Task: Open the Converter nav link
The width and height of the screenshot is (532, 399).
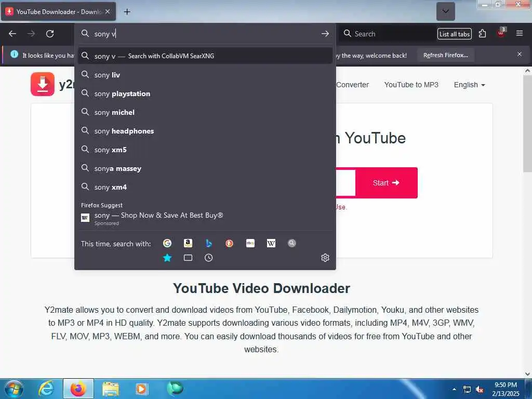Action: (352, 85)
